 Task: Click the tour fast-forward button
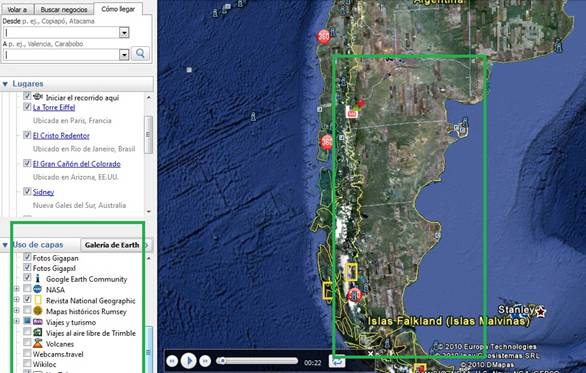pyautogui.click(x=205, y=361)
